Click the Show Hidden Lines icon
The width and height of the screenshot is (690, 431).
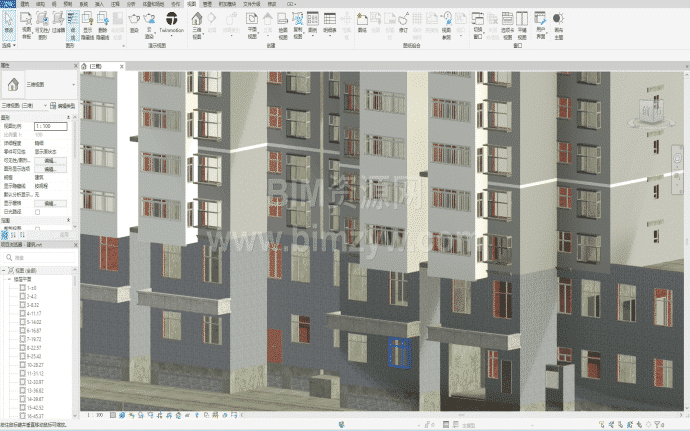pos(88,25)
